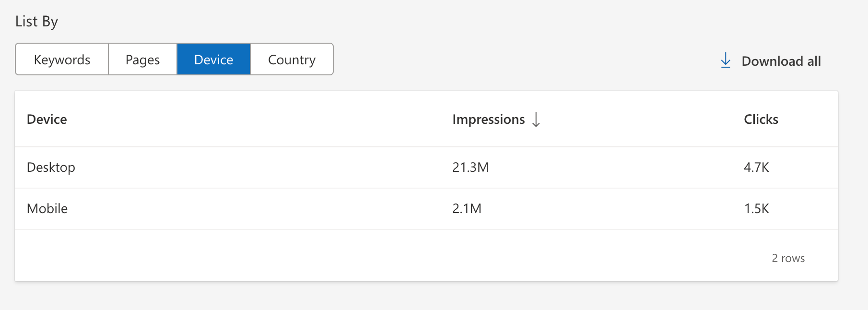Click the 2 rows count text
868x310 pixels.
pyautogui.click(x=788, y=258)
